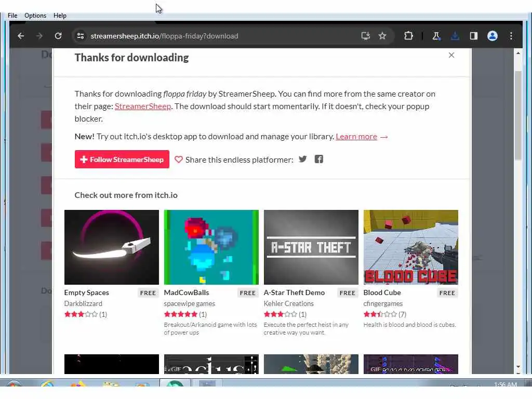The height and width of the screenshot is (399, 532).
Task: Close the Thanks for downloading dialog
Action: (x=451, y=55)
